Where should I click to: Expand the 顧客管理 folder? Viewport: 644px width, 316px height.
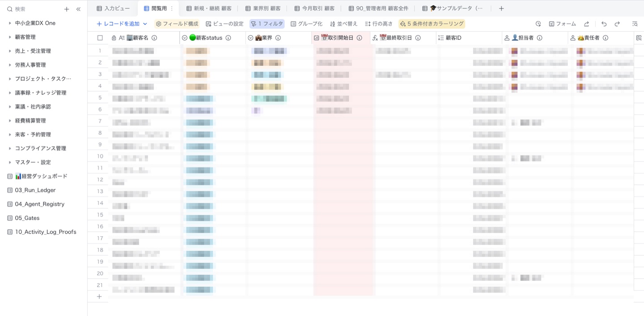click(10, 37)
